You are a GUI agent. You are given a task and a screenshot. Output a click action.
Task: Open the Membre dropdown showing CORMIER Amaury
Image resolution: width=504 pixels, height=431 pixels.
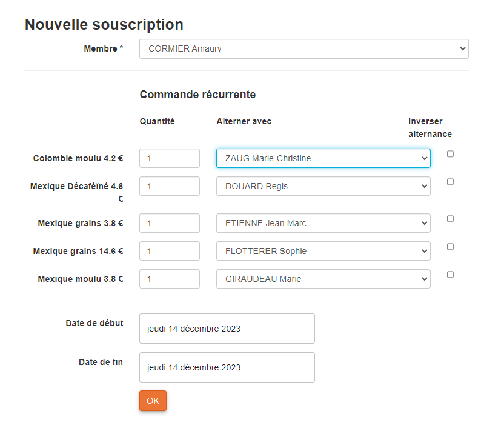click(303, 49)
